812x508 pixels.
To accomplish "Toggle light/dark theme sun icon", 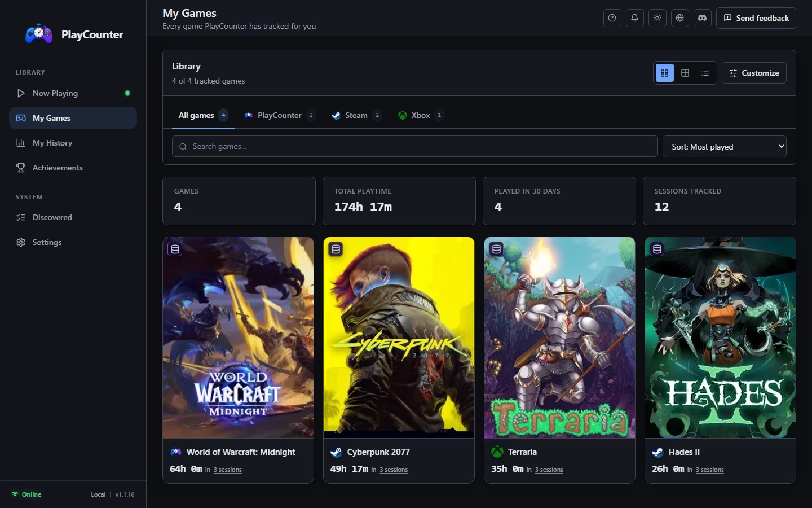I will [x=657, y=18].
